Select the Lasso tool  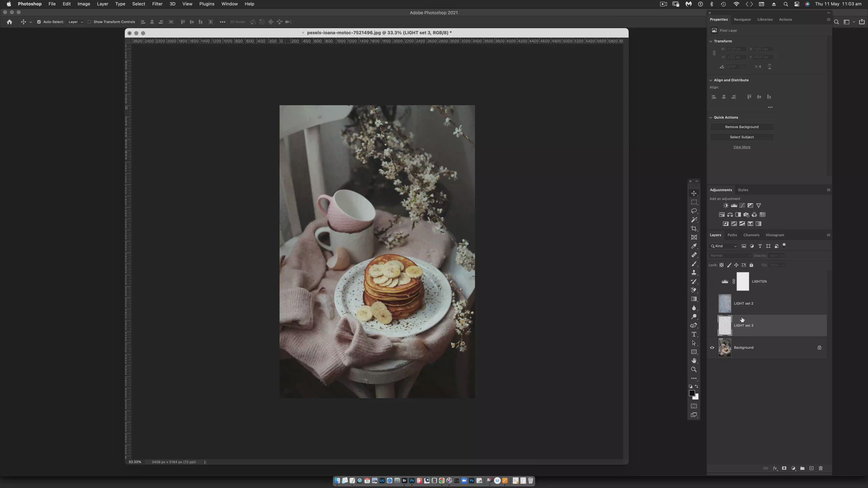pyautogui.click(x=694, y=211)
